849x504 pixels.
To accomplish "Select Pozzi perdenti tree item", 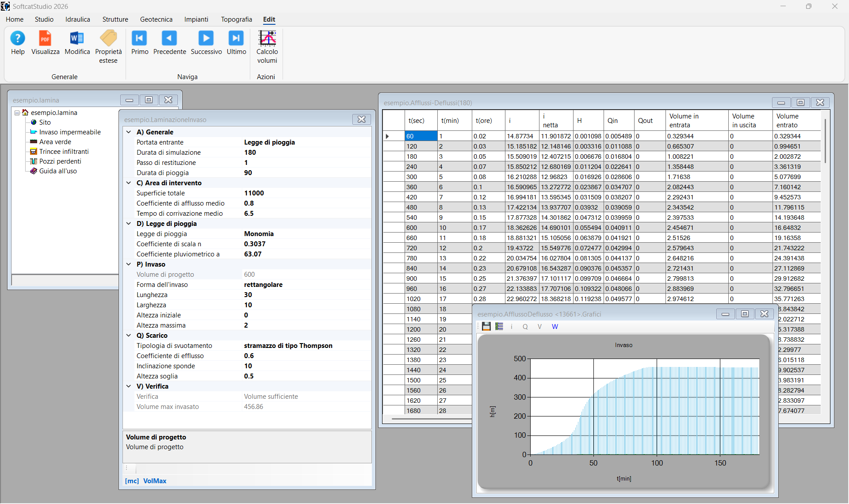I will (x=60, y=161).
